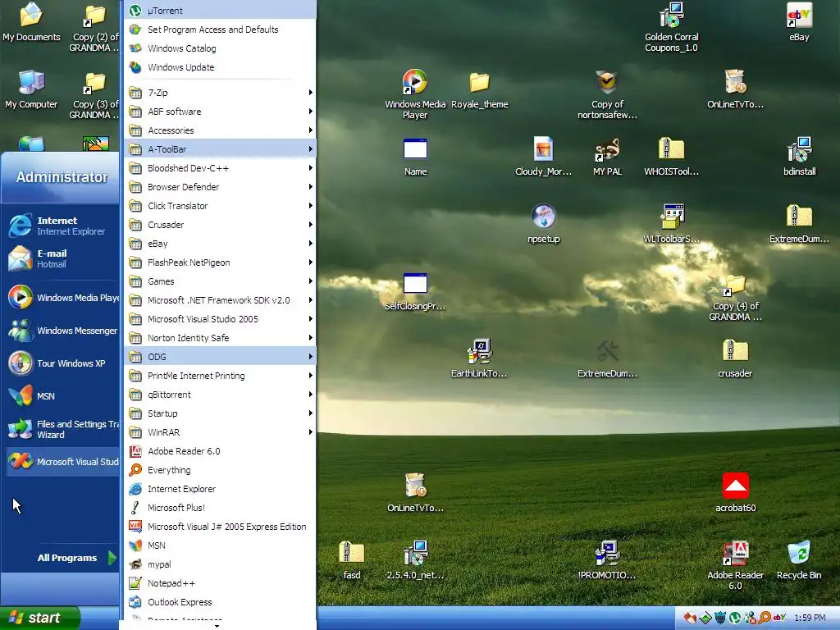The height and width of the screenshot is (630, 840).
Task: Open Internet Explorer pinned item
Action: pyautogui.click(x=62, y=226)
